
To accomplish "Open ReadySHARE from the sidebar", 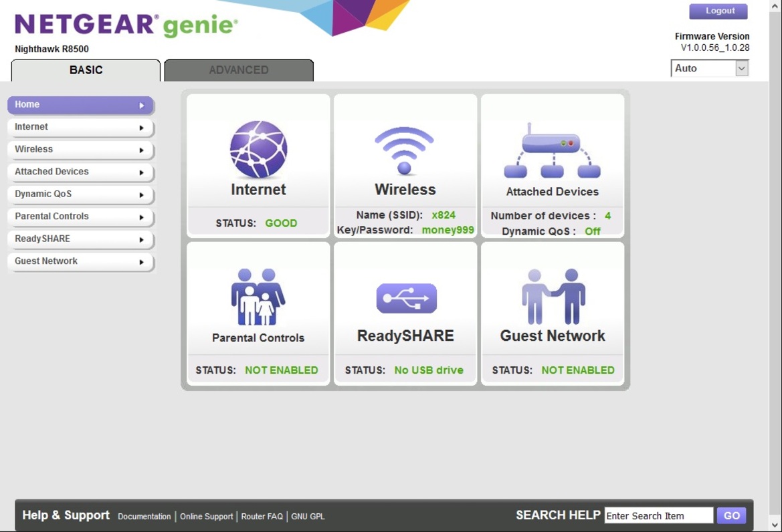I will pyautogui.click(x=80, y=239).
